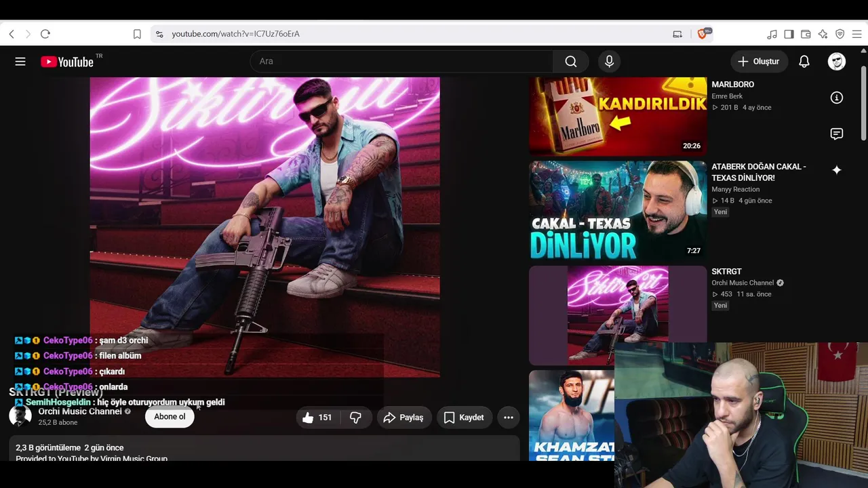Image resolution: width=868 pixels, height=488 pixels.
Task: Click SemihHosgeldin chat username
Action: click(x=59, y=403)
